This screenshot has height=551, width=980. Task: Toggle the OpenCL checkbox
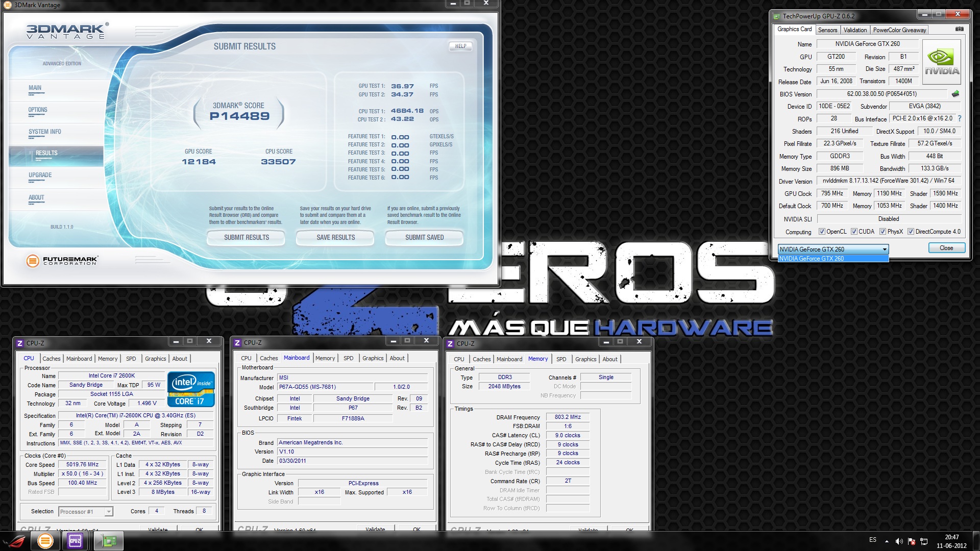pyautogui.click(x=822, y=232)
